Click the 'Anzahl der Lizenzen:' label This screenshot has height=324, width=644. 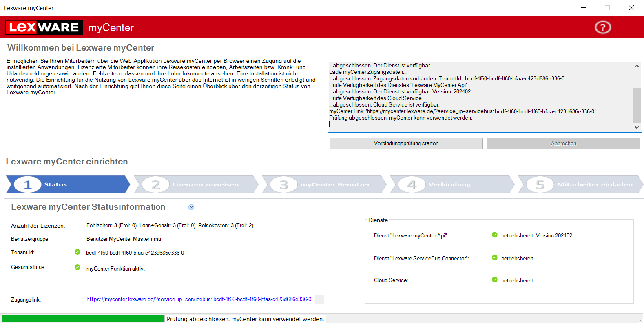tap(38, 226)
